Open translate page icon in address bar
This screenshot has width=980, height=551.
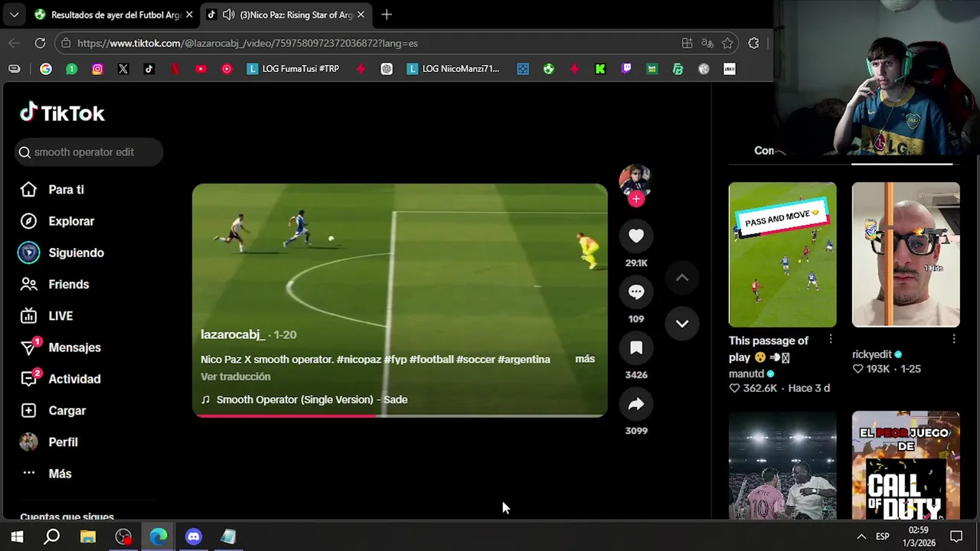tap(707, 43)
